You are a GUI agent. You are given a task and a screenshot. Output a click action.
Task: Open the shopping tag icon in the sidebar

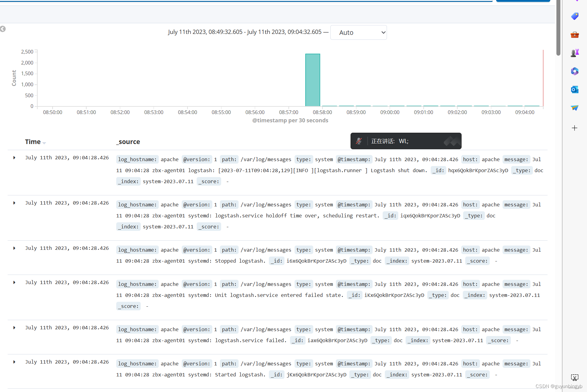click(x=575, y=16)
